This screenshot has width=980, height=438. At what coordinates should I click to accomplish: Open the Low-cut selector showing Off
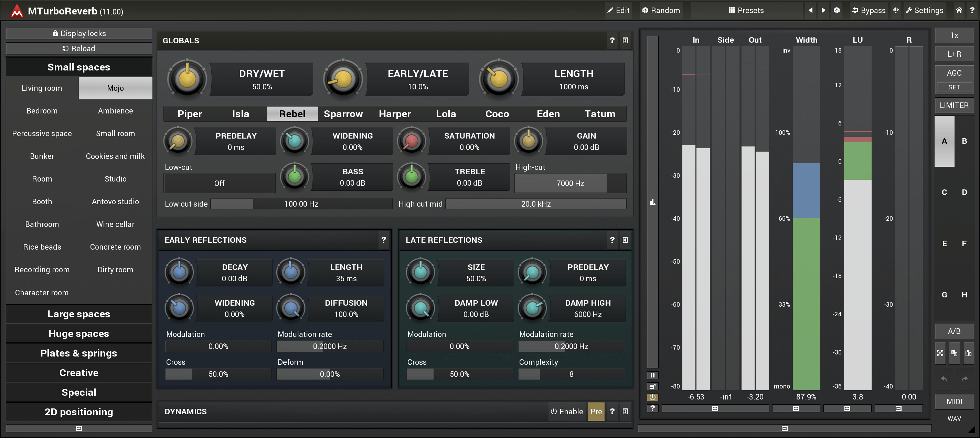pos(220,183)
